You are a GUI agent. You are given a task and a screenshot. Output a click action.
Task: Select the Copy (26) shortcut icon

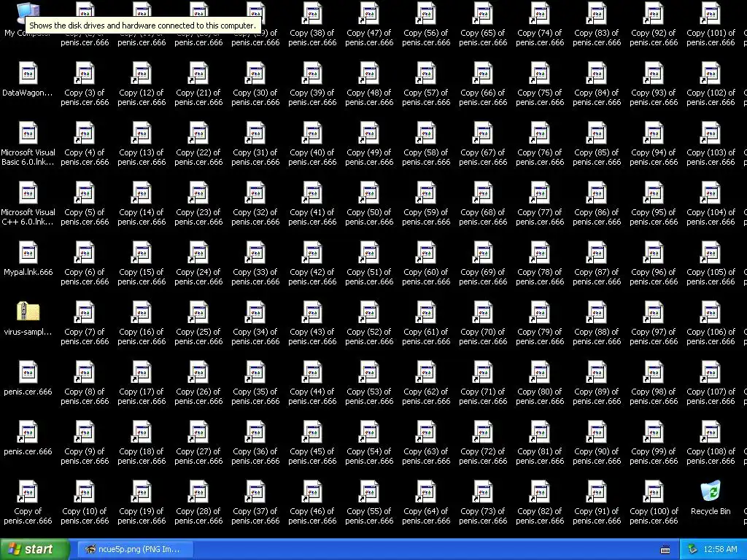tap(198, 373)
